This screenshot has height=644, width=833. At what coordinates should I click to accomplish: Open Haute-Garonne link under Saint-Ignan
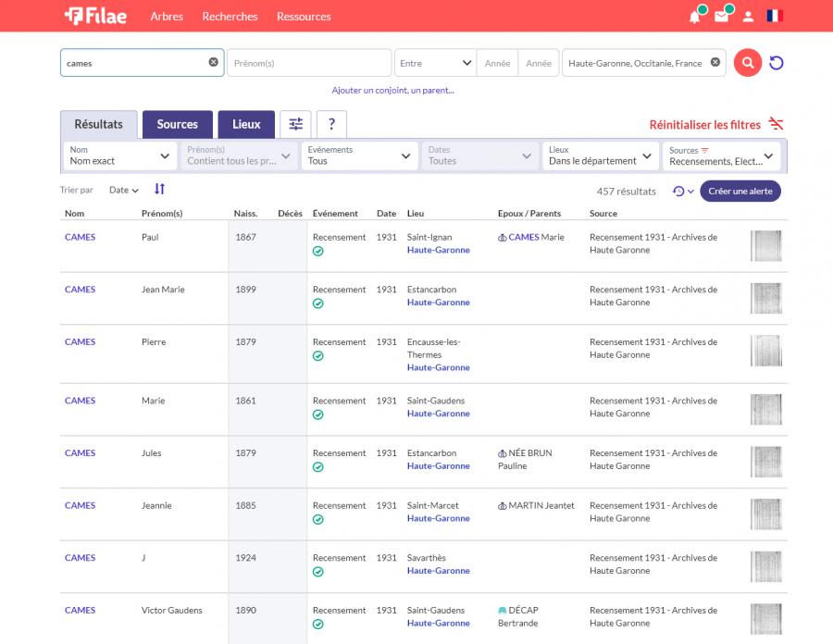[439, 250]
